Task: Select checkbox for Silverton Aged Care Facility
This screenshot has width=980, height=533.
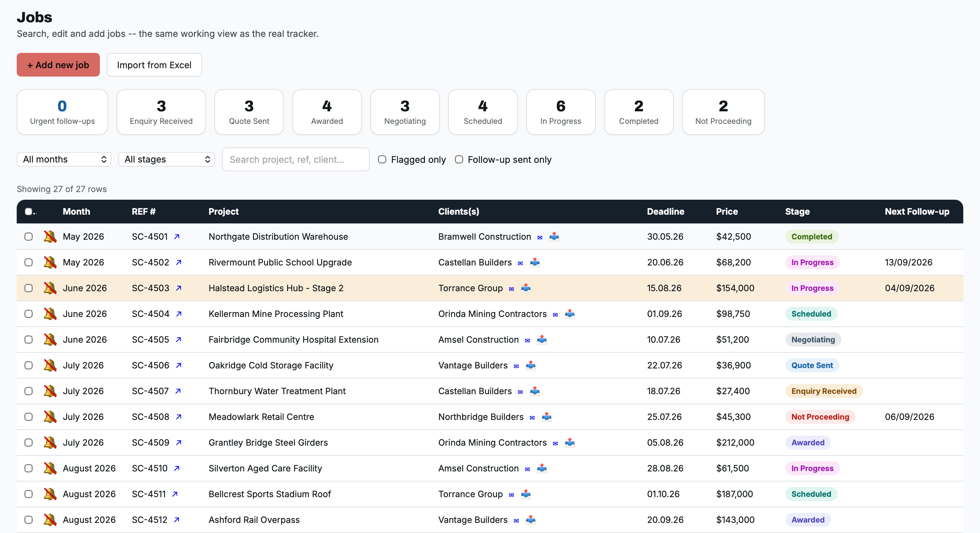Action: click(29, 468)
